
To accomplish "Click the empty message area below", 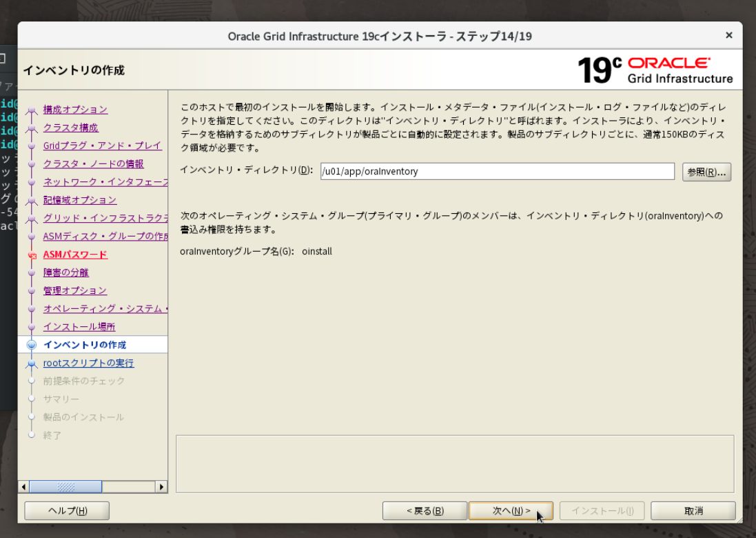I will [x=455, y=464].
